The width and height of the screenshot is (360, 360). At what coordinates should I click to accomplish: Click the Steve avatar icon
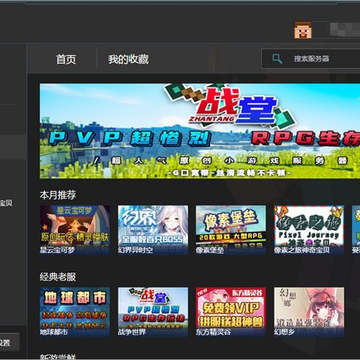[x=303, y=30]
